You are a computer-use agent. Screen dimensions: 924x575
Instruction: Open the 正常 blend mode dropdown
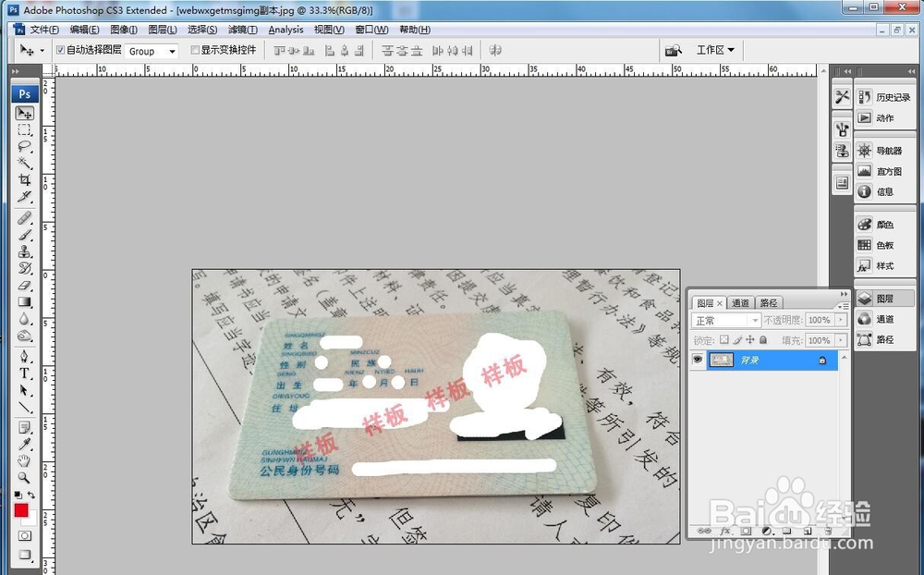pyautogui.click(x=726, y=320)
